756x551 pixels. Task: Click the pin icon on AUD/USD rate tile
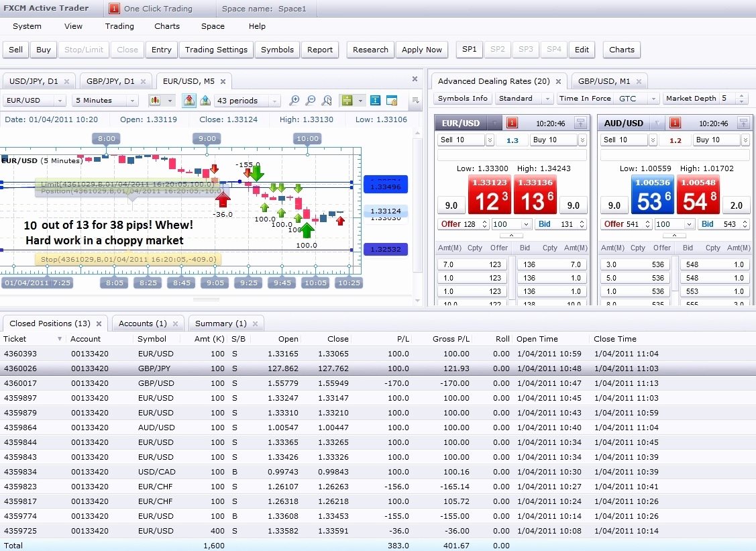pos(743,123)
